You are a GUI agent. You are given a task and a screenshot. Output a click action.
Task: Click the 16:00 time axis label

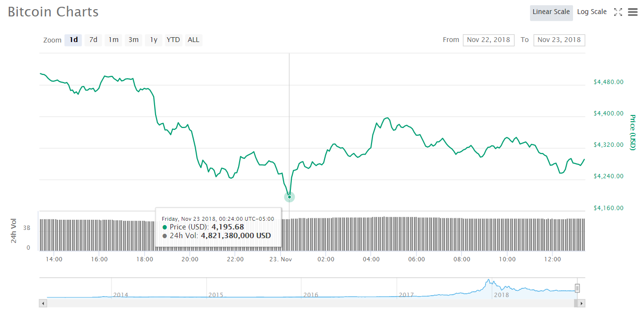[x=100, y=259]
